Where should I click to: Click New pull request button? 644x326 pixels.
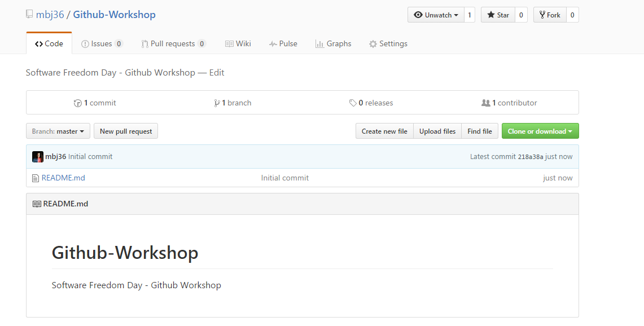pyautogui.click(x=126, y=131)
